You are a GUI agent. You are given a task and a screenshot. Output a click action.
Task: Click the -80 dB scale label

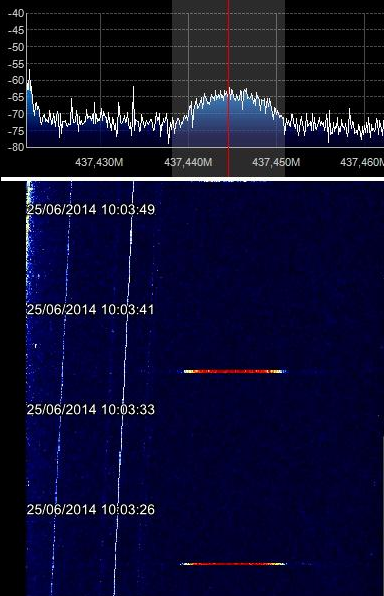(16, 147)
